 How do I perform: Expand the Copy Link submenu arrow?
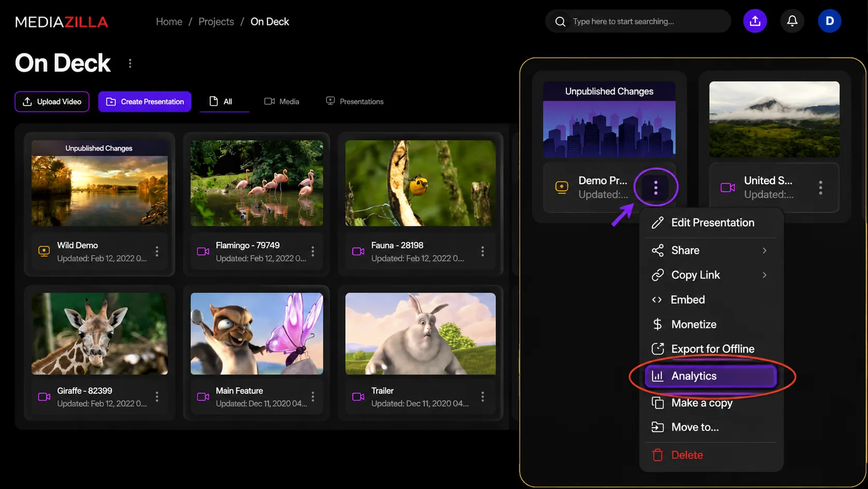[x=764, y=275]
